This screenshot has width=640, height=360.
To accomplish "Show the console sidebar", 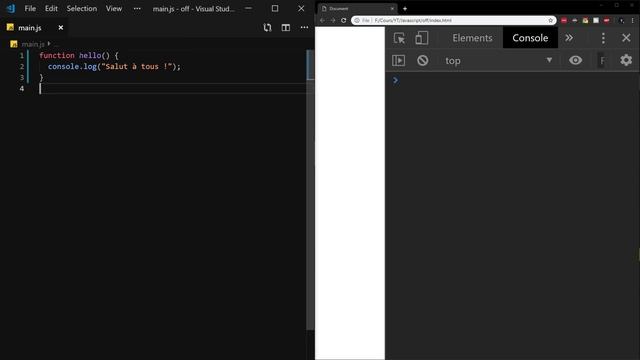I will coord(399,60).
